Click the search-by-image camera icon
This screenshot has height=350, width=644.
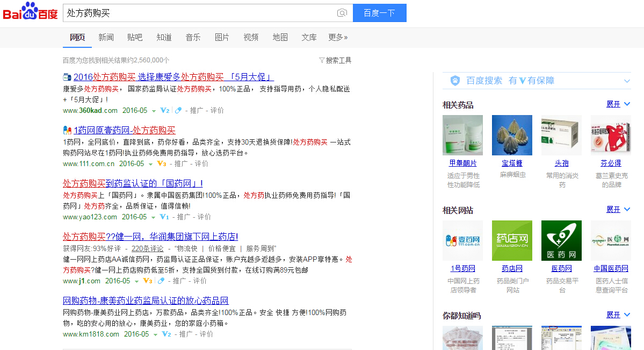tap(342, 13)
